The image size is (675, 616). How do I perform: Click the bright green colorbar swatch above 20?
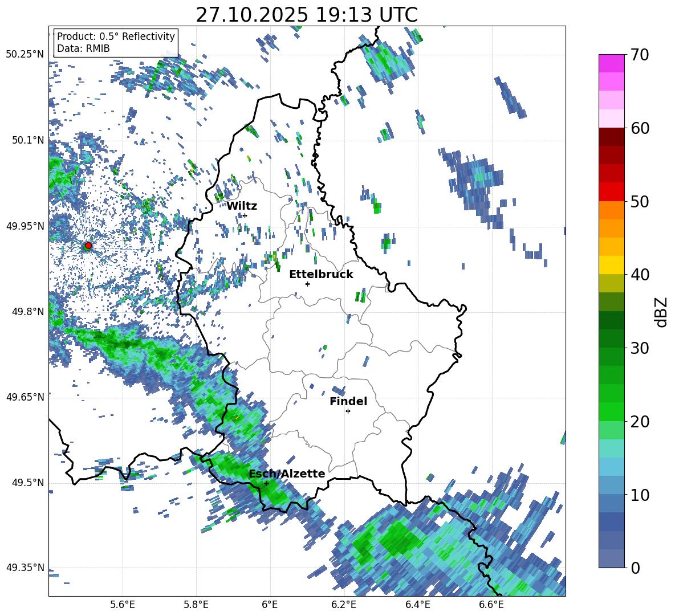(x=611, y=411)
